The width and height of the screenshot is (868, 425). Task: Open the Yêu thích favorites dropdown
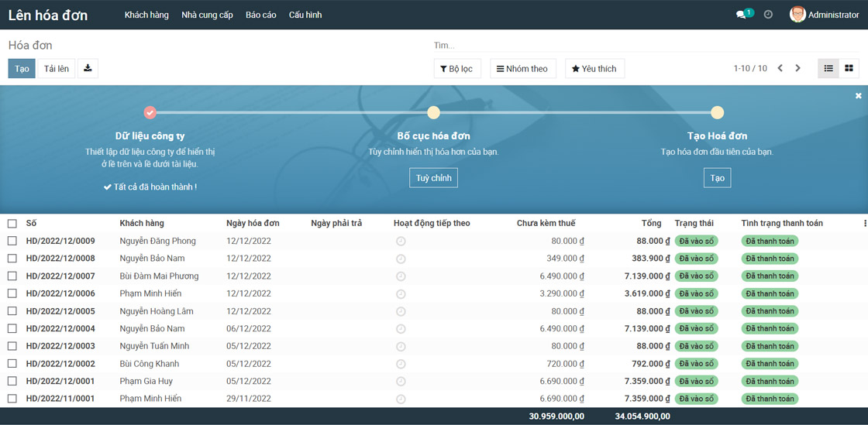(594, 69)
